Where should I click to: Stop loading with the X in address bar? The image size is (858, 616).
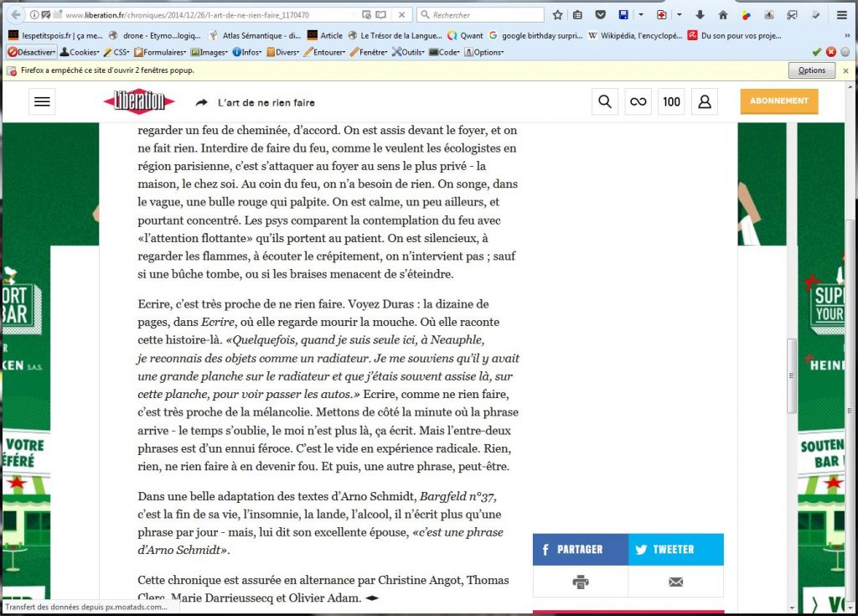tap(401, 15)
